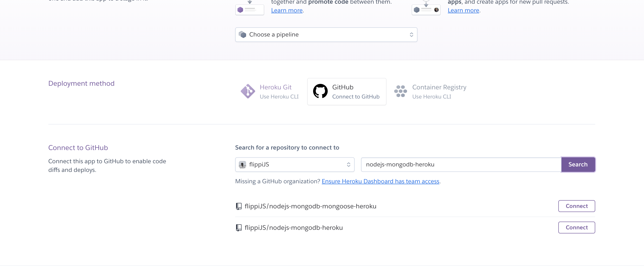644x269 pixels.
Task: Open Ensure Heroku Dashboard has team access link
Action: [380, 181]
